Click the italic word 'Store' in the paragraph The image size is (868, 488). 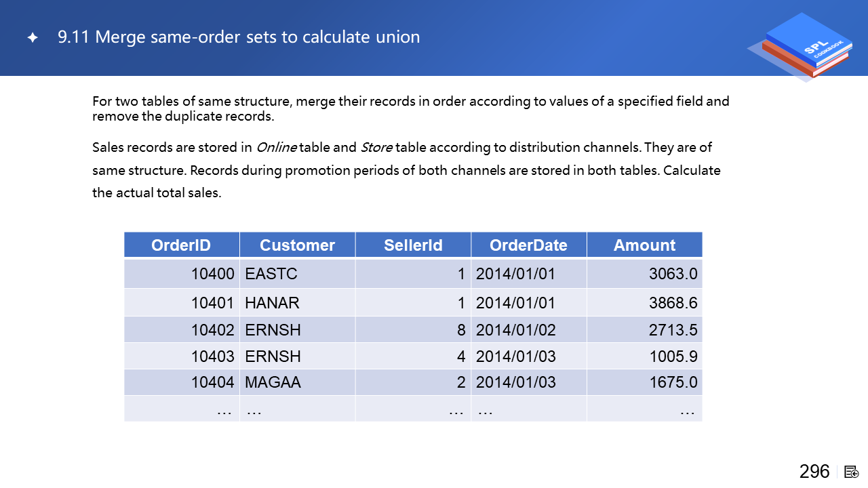point(376,148)
